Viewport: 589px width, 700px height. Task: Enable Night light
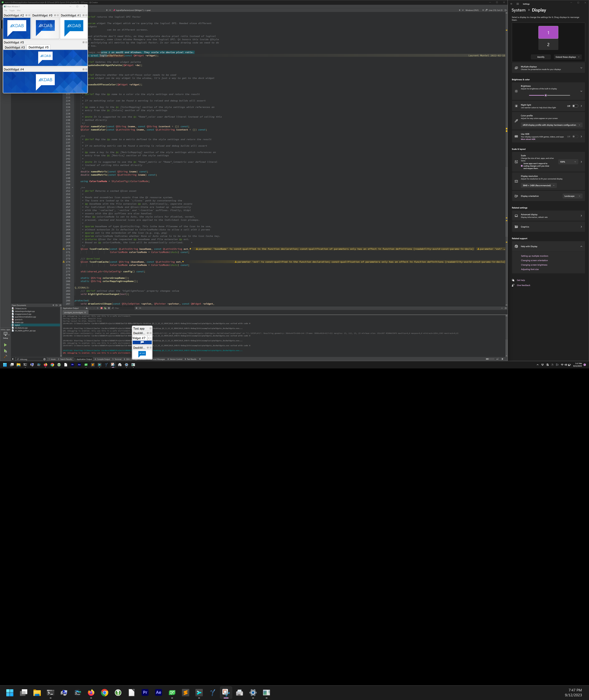pyautogui.click(x=575, y=106)
